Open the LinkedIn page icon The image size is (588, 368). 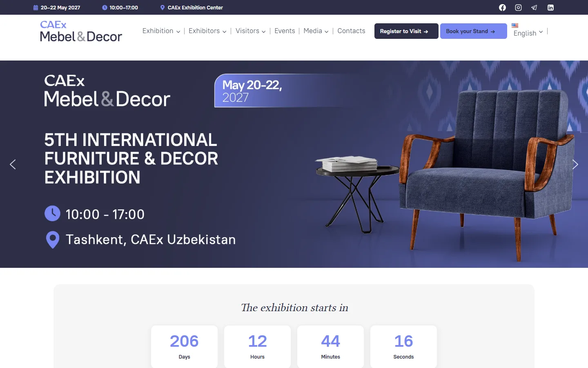pyautogui.click(x=550, y=7)
